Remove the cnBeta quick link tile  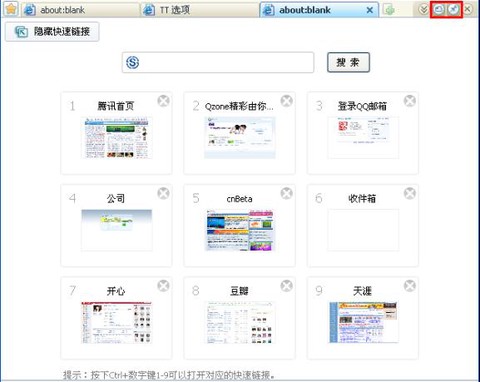coord(286,193)
